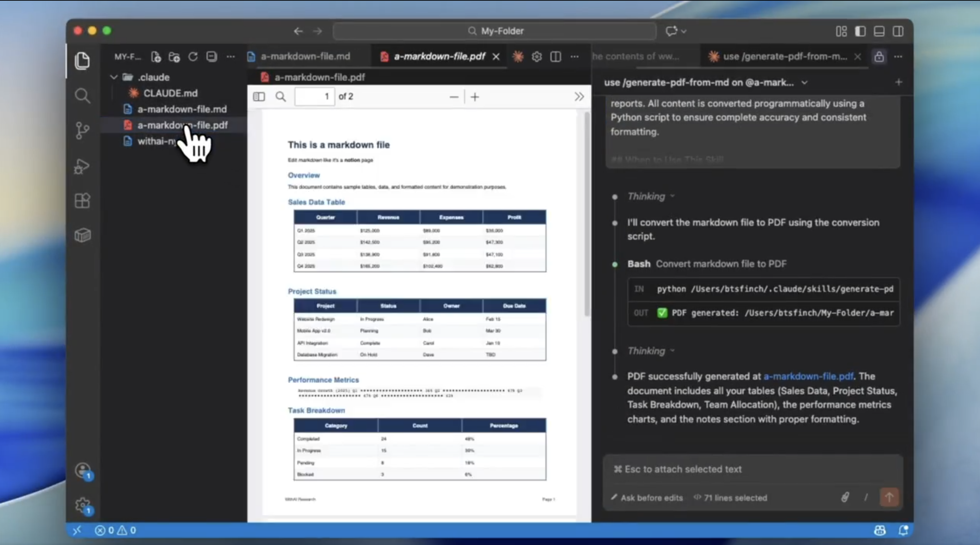980x545 pixels.
Task: Open the /generate-pdf-from-md prompt dropdown chevron
Action: 805,82
